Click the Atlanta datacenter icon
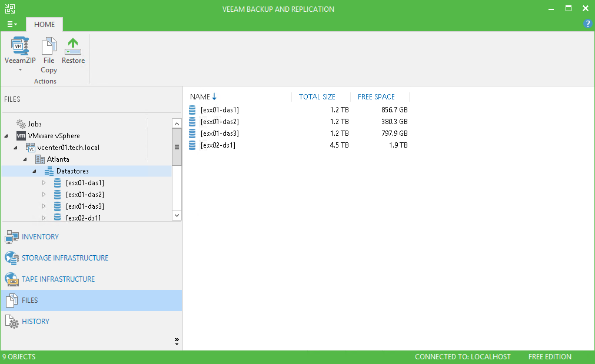 [x=40, y=159]
